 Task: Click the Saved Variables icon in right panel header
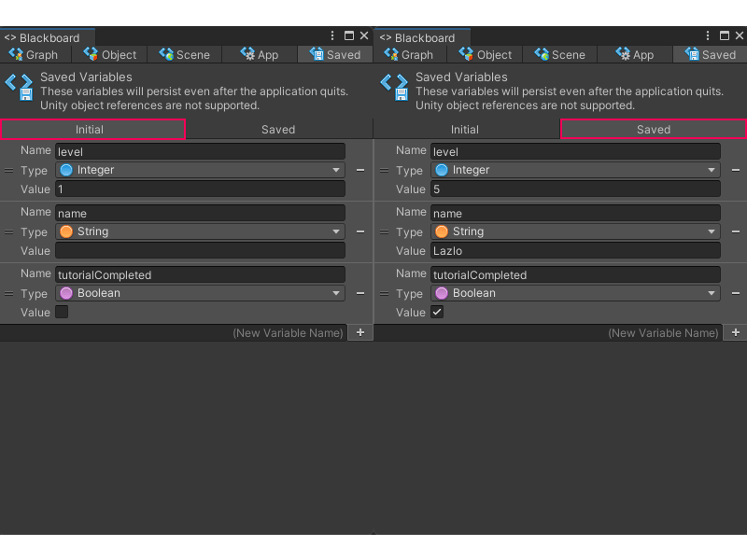click(393, 85)
